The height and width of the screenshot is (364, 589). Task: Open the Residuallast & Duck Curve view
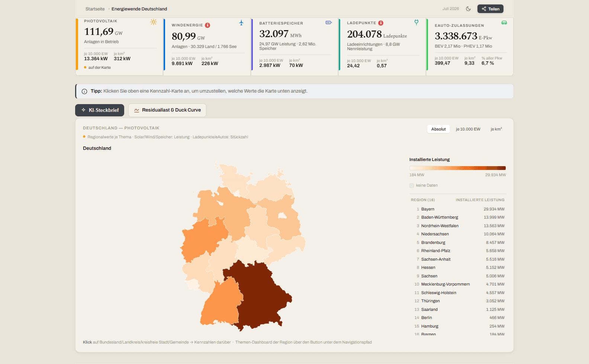coord(167,110)
